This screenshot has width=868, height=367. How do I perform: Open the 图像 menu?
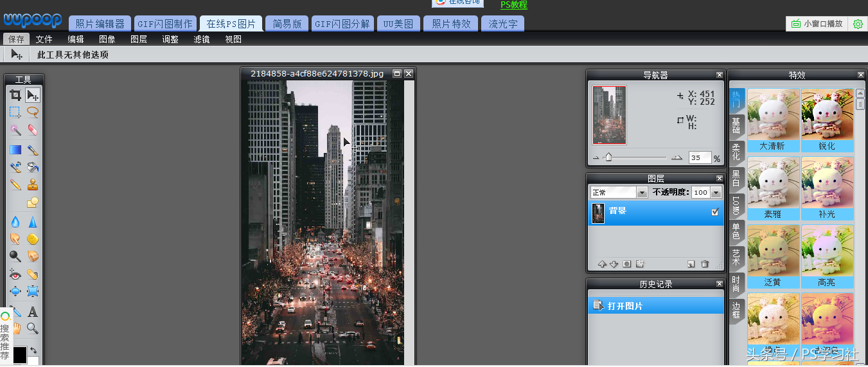107,39
